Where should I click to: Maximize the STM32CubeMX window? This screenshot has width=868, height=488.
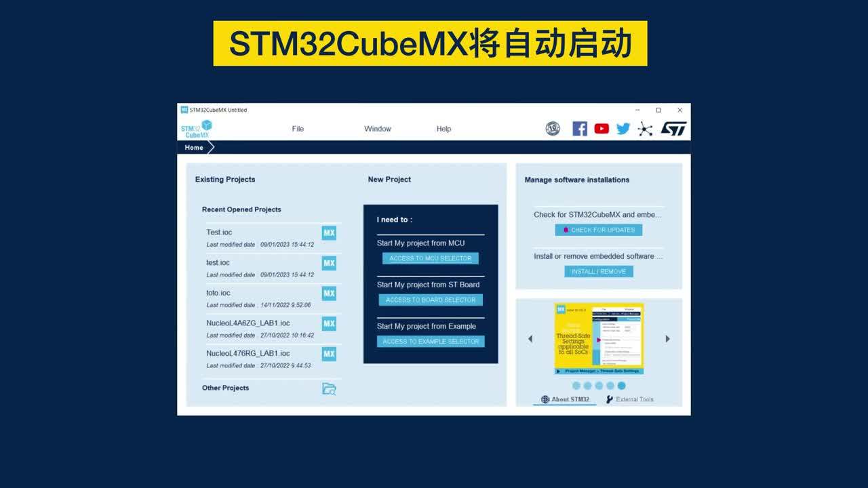click(658, 110)
